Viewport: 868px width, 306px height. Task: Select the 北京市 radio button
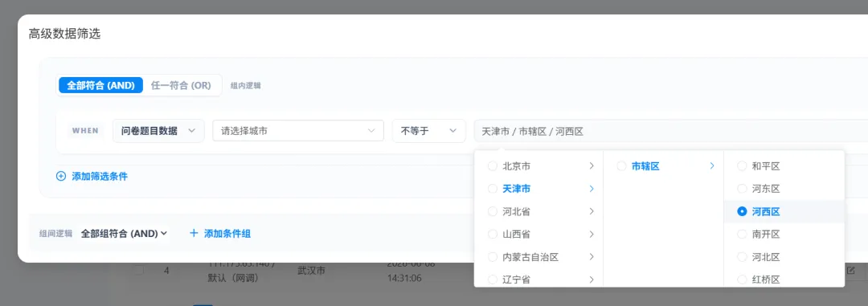pos(492,166)
